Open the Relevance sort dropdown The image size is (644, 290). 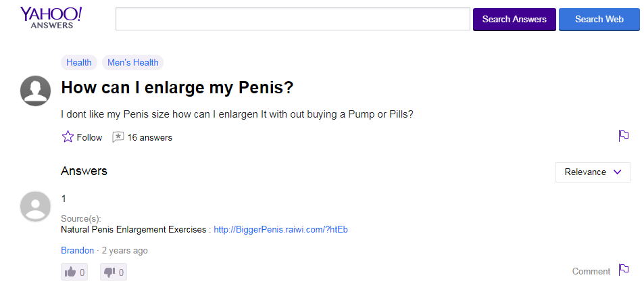pyautogui.click(x=593, y=172)
